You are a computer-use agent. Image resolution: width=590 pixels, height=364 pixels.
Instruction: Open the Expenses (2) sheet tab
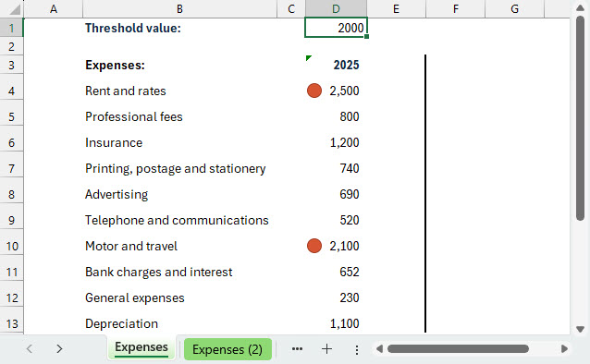[227, 349]
